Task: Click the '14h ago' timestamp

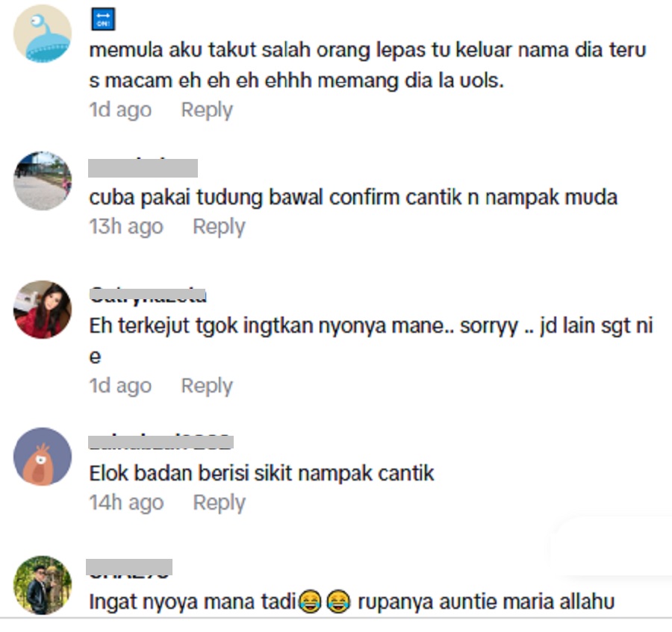Action: [x=126, y=503]
